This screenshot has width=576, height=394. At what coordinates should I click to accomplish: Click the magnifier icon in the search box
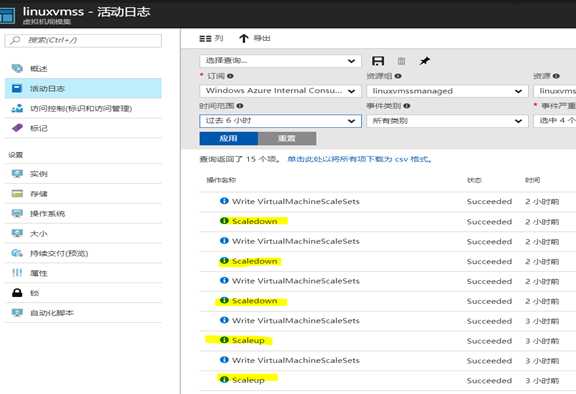coord(15,40)
